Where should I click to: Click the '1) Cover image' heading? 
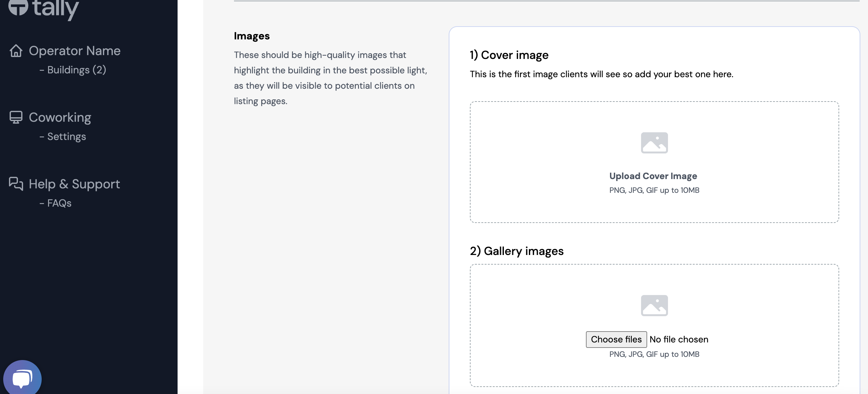pos(509,55)
